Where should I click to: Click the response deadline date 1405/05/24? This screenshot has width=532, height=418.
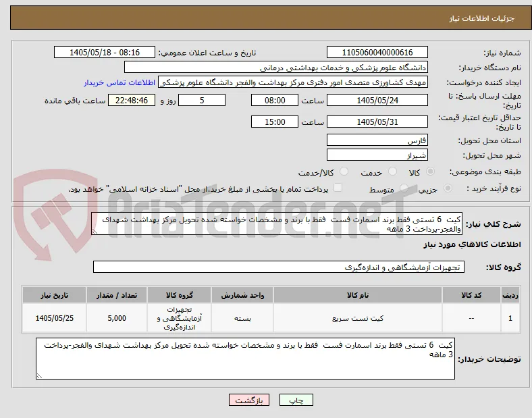point(377,100)
